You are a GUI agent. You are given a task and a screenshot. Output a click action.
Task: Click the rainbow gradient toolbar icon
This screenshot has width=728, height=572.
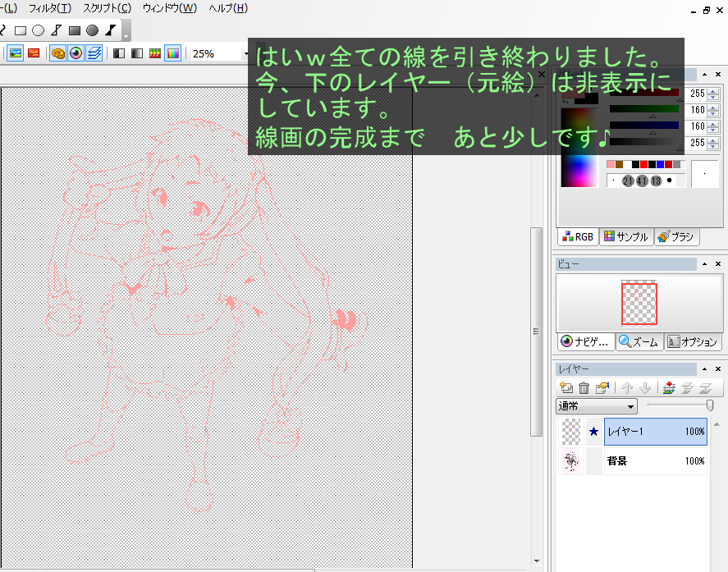(172, 53)
